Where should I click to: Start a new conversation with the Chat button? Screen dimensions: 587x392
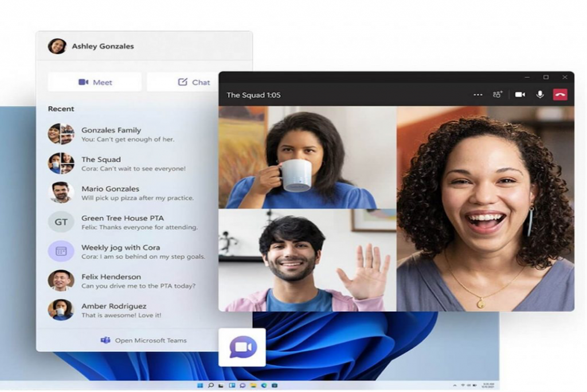[x=193, y=82]
